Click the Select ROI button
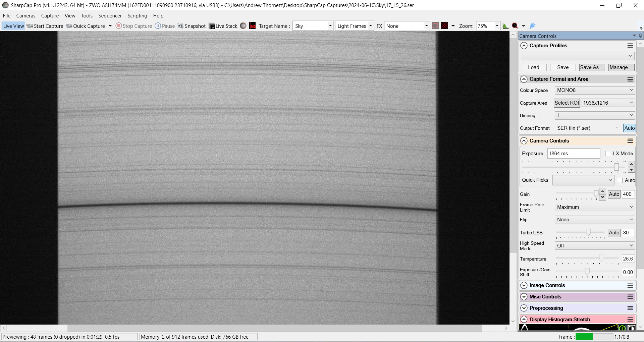 coord(566,103)
